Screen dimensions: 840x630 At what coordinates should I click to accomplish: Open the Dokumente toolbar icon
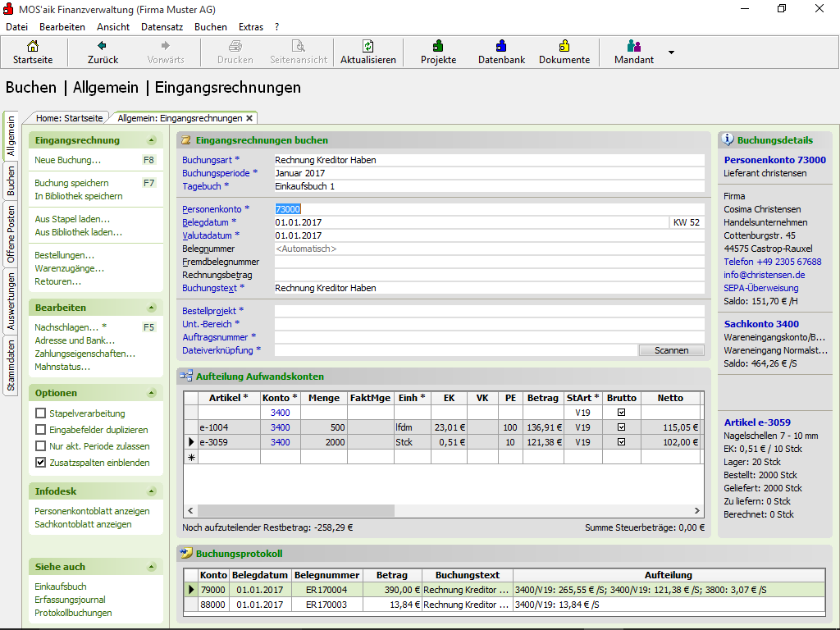[x=564, y=47]
